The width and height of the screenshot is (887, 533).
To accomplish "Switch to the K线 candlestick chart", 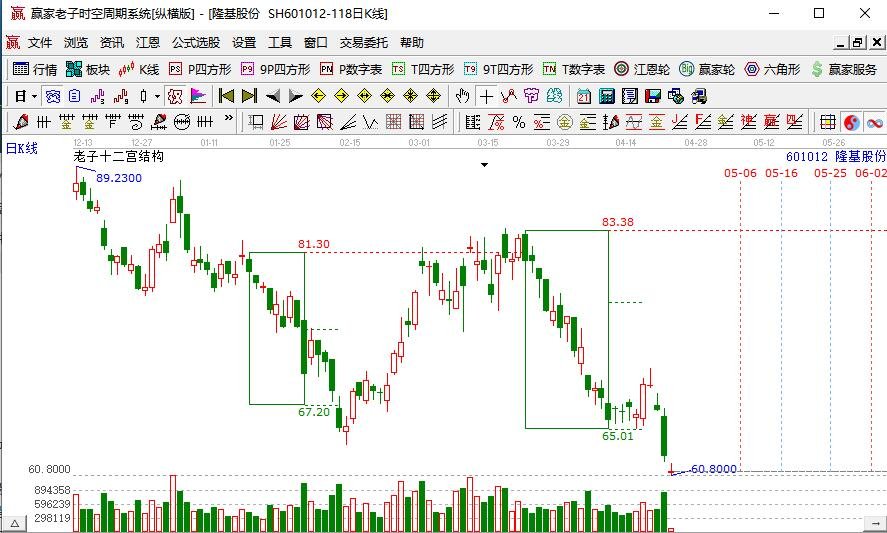I will [x=139, y=69].
